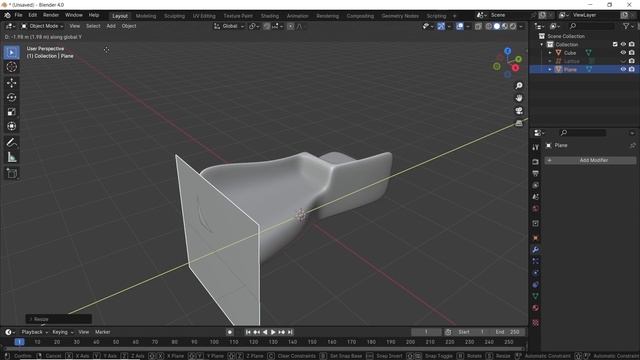Open the Object Mode dropdown
Screen dimensions: 640x360
(x=42, y=26)
